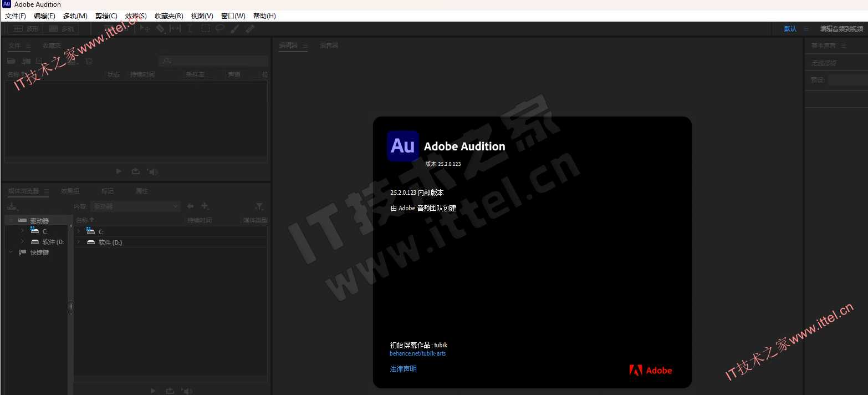
Task: Open the 媒体浏览器 panel menu icon
Action: [x=47, y=191]
